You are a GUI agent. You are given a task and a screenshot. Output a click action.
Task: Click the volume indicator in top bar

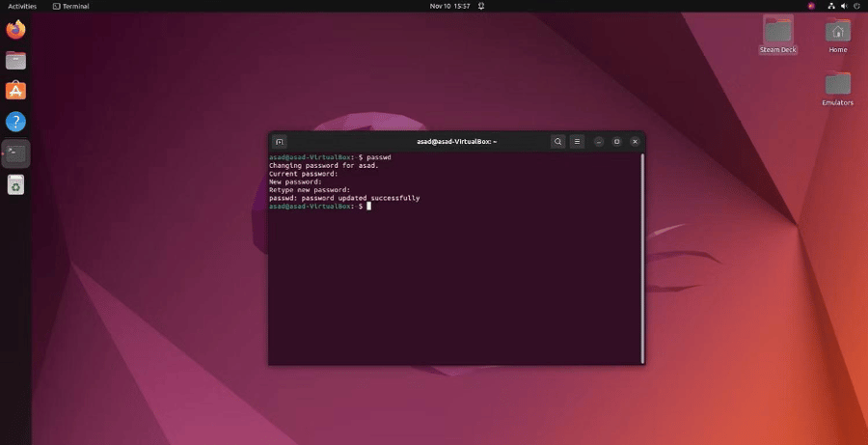tap(844, 6)
